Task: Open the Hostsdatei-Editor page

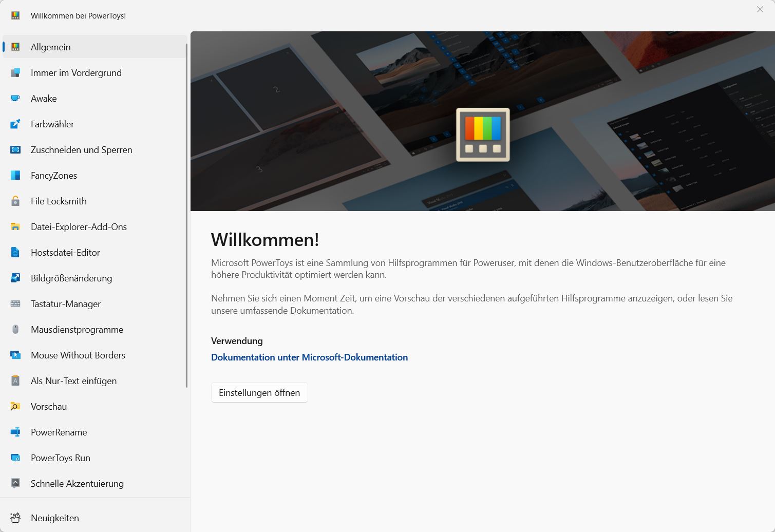Action: pos(94,252)
